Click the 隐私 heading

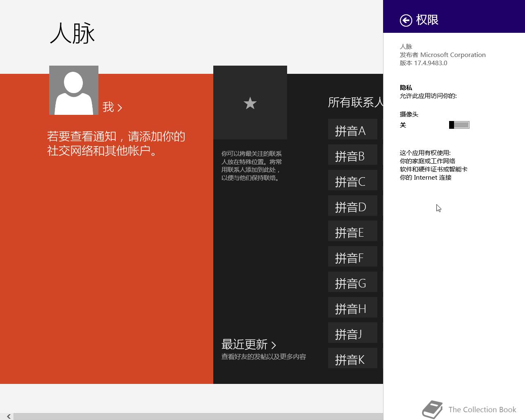click(x=406, y=87)
